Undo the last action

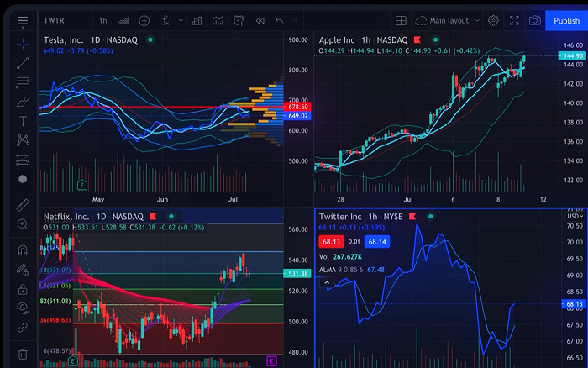pos(279,21)
